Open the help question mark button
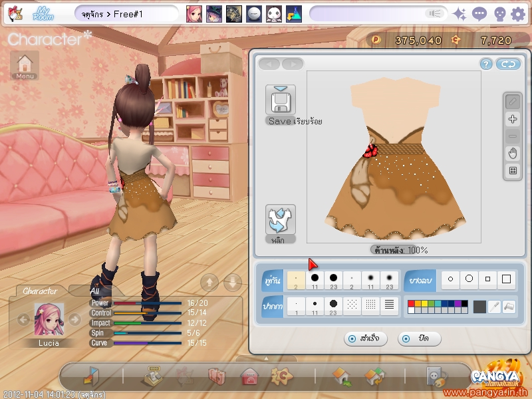The height and width of the screenshot is (399, 532). pos(486,64)
